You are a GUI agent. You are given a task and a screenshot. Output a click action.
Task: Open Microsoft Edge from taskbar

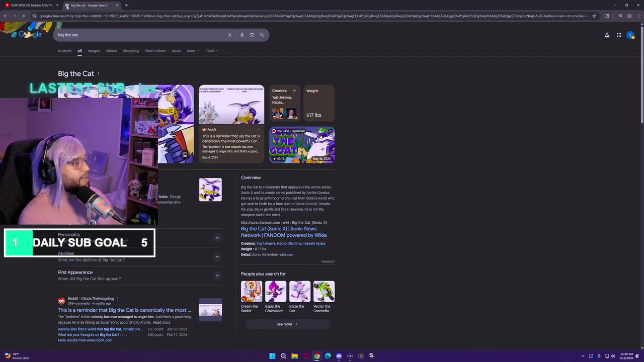328,356
